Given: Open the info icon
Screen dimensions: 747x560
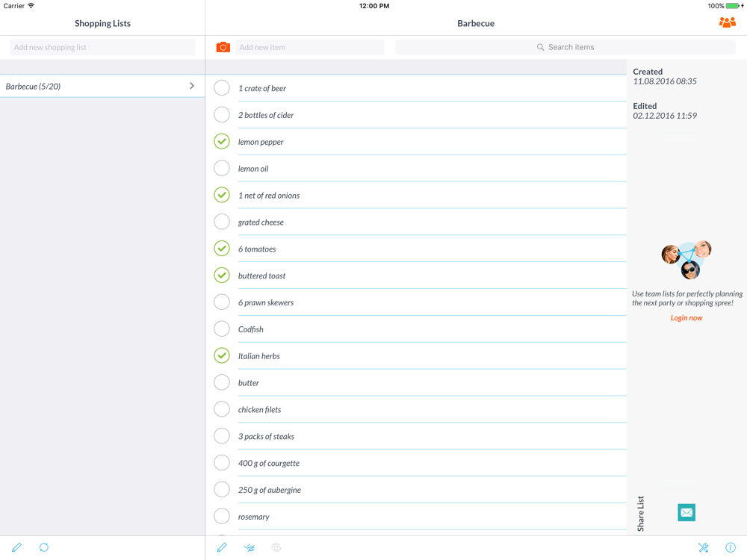Looking at the screenshot, I should 731,547.
